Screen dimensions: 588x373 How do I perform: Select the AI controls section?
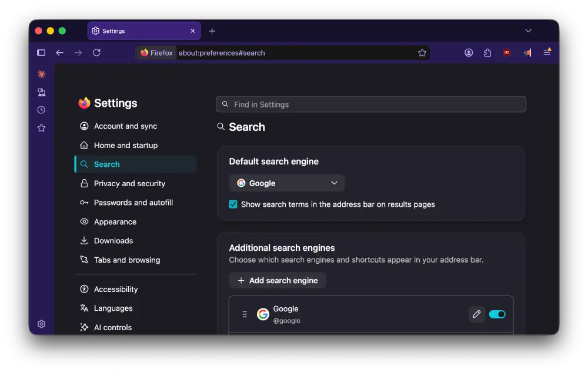113,327
